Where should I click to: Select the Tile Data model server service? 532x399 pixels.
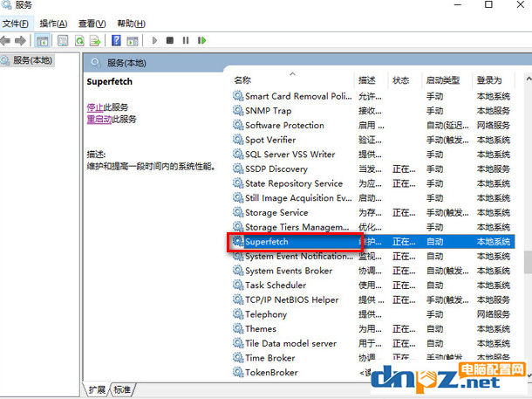tap(373, 343)
